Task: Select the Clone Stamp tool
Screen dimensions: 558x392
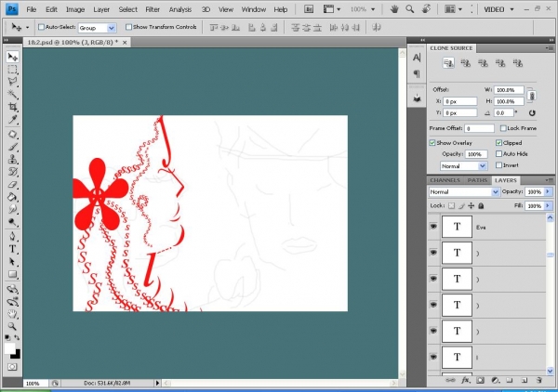Action: pos(13,159)
